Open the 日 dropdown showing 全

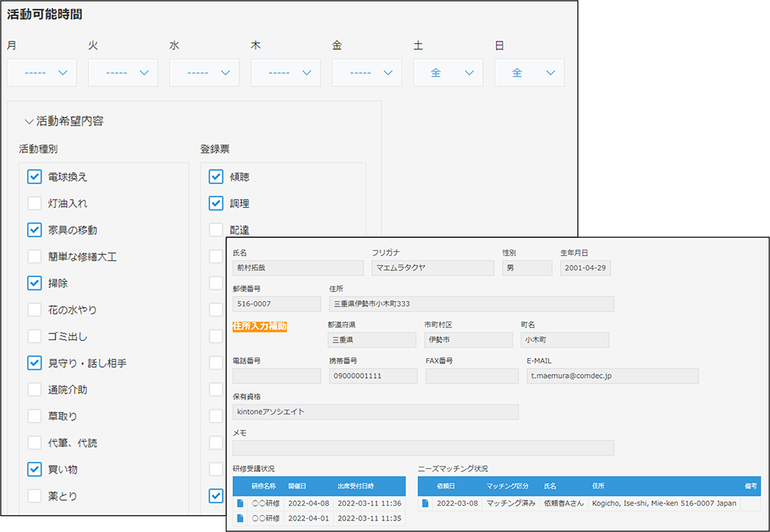click(529, 72)
